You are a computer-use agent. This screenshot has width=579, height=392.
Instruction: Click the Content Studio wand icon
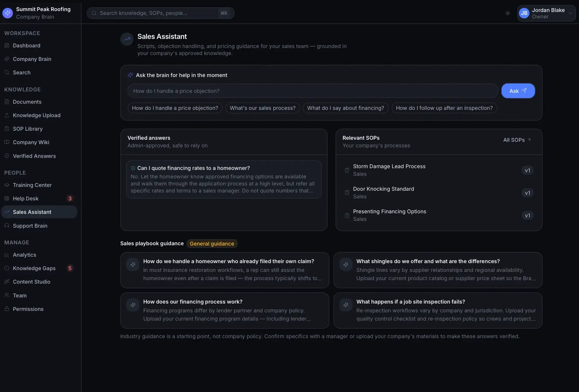click(x=7, y=282)
